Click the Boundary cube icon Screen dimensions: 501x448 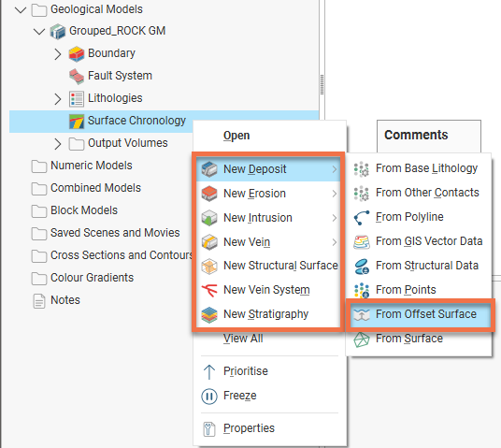(x=77, y=53)
